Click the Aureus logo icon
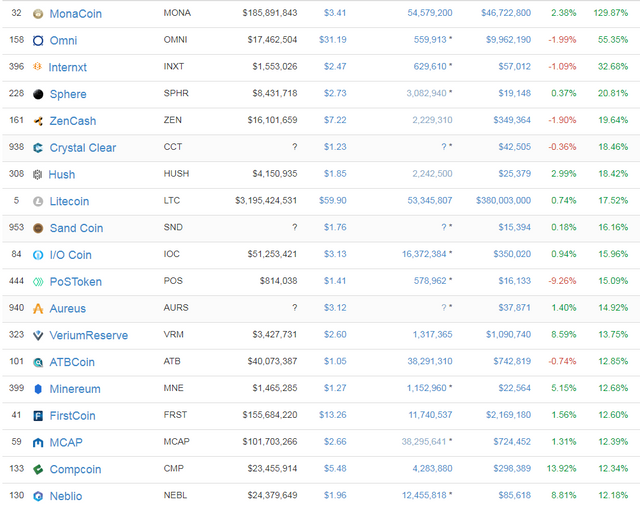Viewport: 640px width, 509px height. coord(38,309)
